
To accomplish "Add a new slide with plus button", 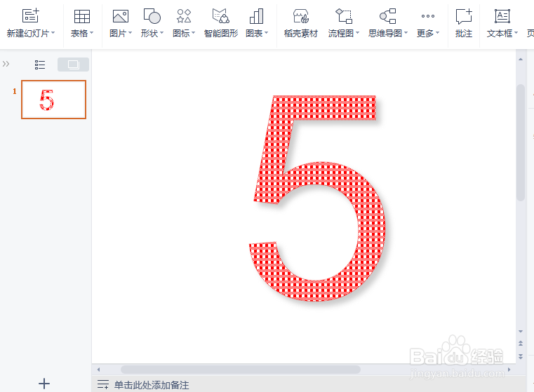I will [x=44, y=384].
